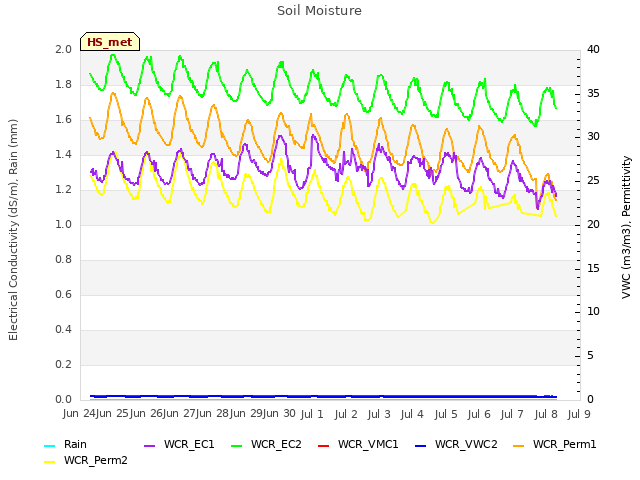Image resolution: width=640 pixels, height=480 pixels.
Task: Select the WCR_VMC1 legend entry
Action: tap(358, 444)
